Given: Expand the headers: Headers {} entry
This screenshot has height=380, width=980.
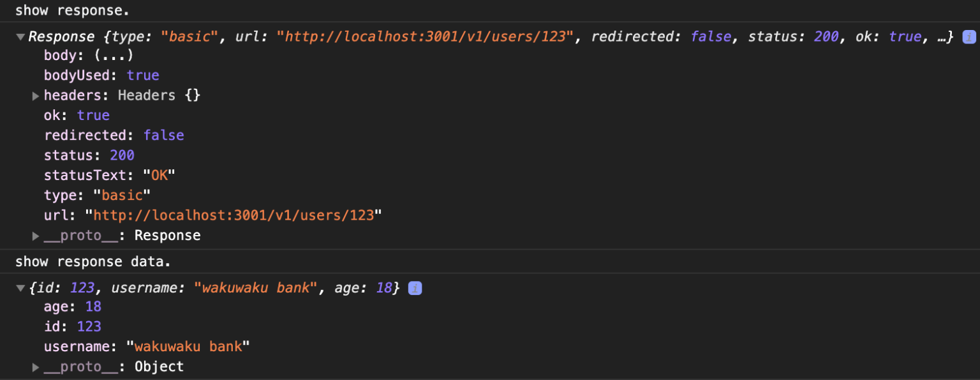Looking at the screenshot, I should point(36,96).
